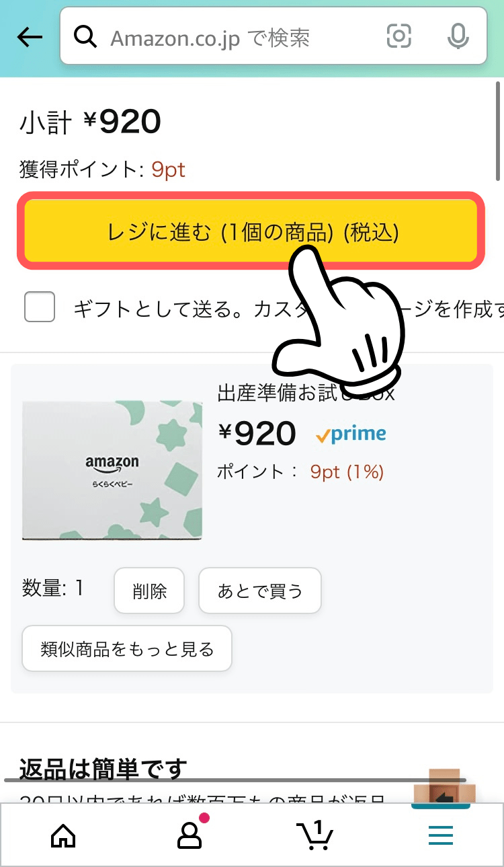This screenshot has width=504, height=867.
Task: Enable the ギフトとして送る checkbox
Action: point(40,307)
